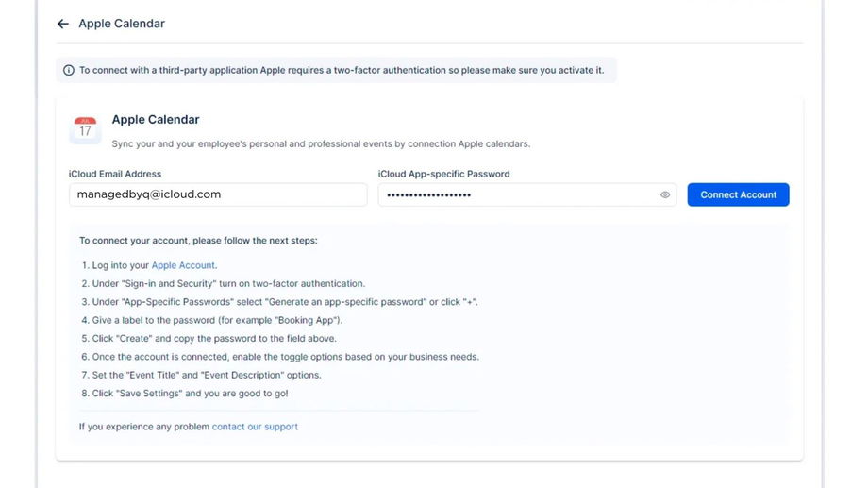Click step 6 about enabling toggle options
Viewport: 868px width, 488px height.
click(285, 357)
